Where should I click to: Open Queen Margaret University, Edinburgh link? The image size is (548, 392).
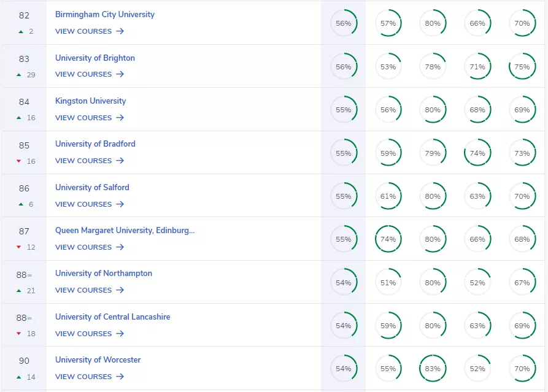[125, 230]
